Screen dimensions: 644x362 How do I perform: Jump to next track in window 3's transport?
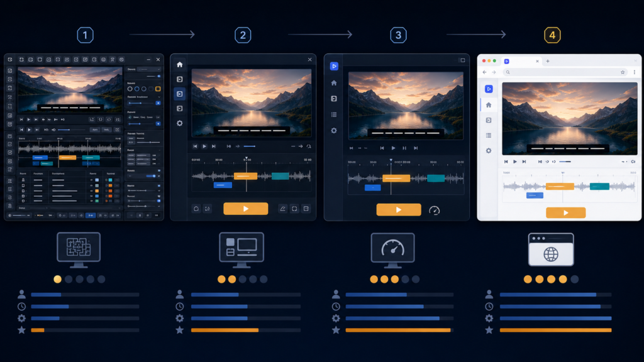[416, 148]
